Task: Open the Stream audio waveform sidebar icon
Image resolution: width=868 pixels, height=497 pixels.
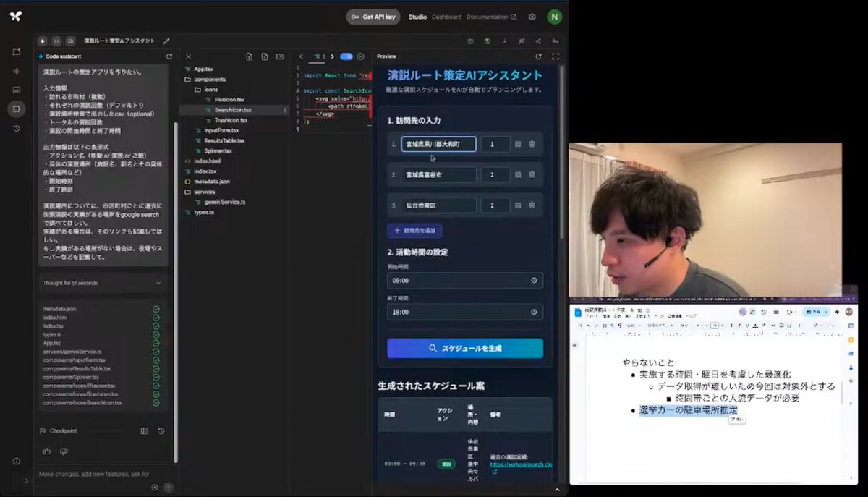Action: 17,71
